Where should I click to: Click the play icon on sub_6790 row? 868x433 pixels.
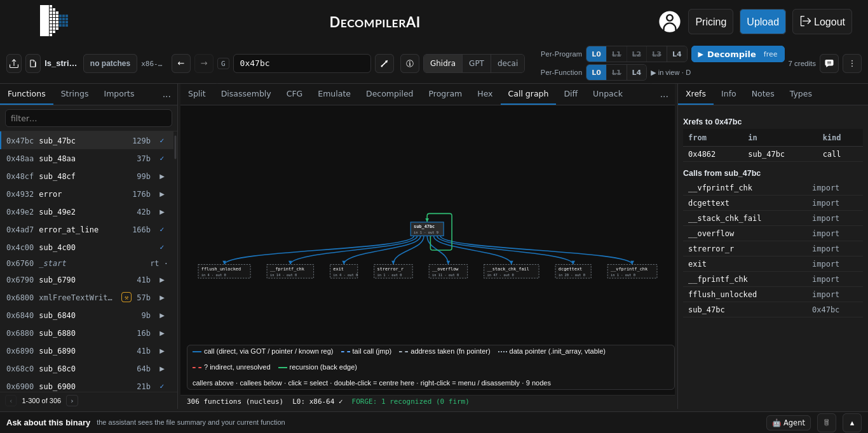(x=162, y=280)
